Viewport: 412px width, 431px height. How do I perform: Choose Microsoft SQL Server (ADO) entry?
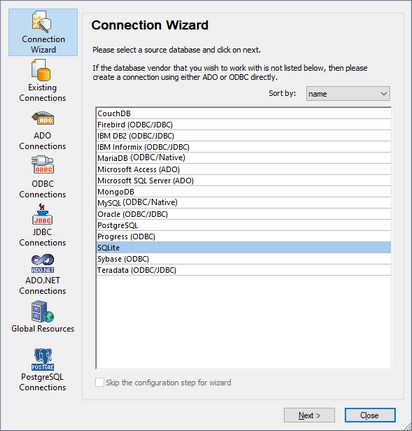coord(244,181)
